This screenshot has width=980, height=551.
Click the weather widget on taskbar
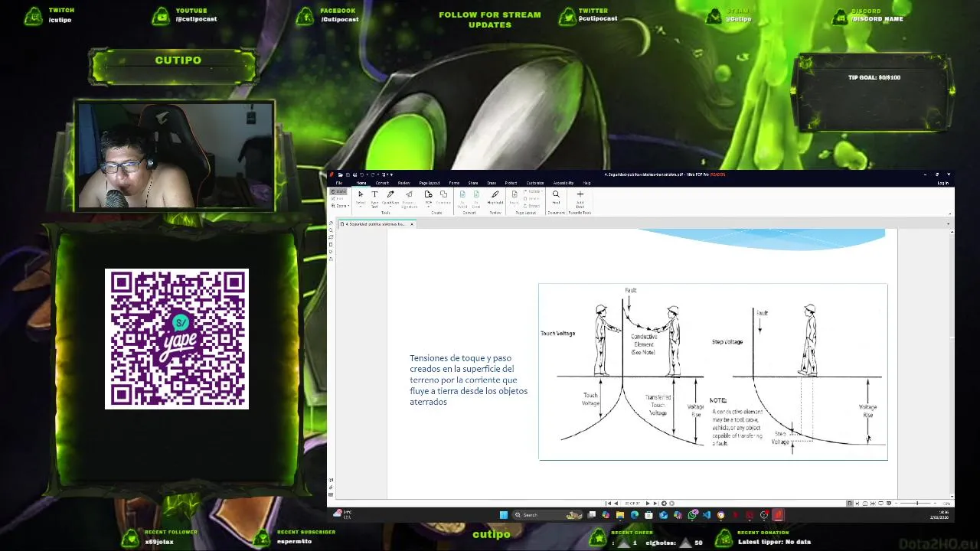342,514
